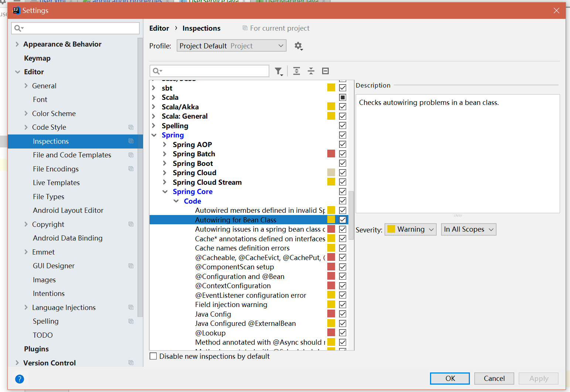The image size is (570, 392).
Task: Click the project-level icon beside GUI Designer
Action: (x=131, y=266)
